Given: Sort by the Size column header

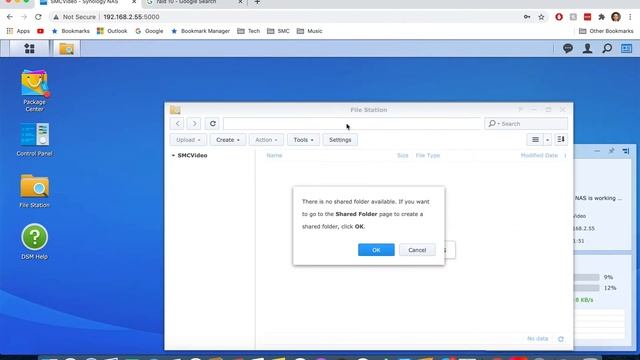Looking at the screenshot, I should tap(402, 156).
